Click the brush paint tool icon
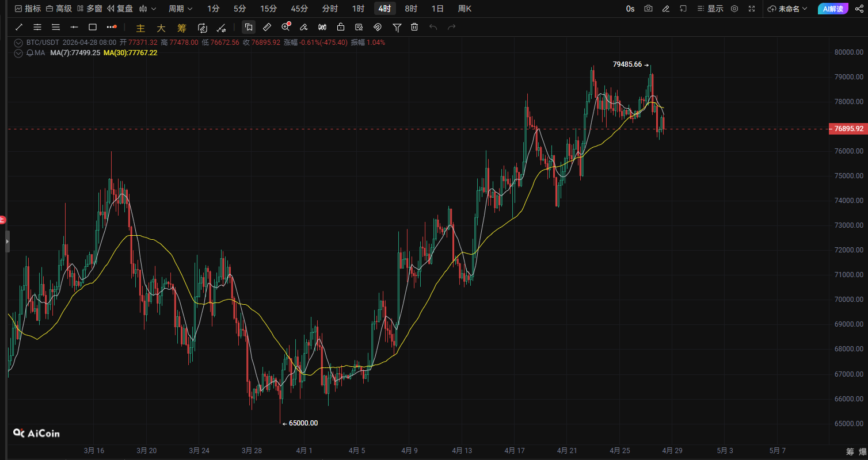 (x=304, y=27)
